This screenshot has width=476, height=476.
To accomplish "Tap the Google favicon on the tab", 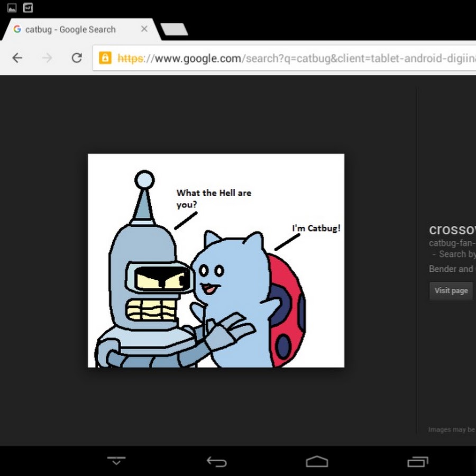I will pyautogui.click(x=17, y=30).
